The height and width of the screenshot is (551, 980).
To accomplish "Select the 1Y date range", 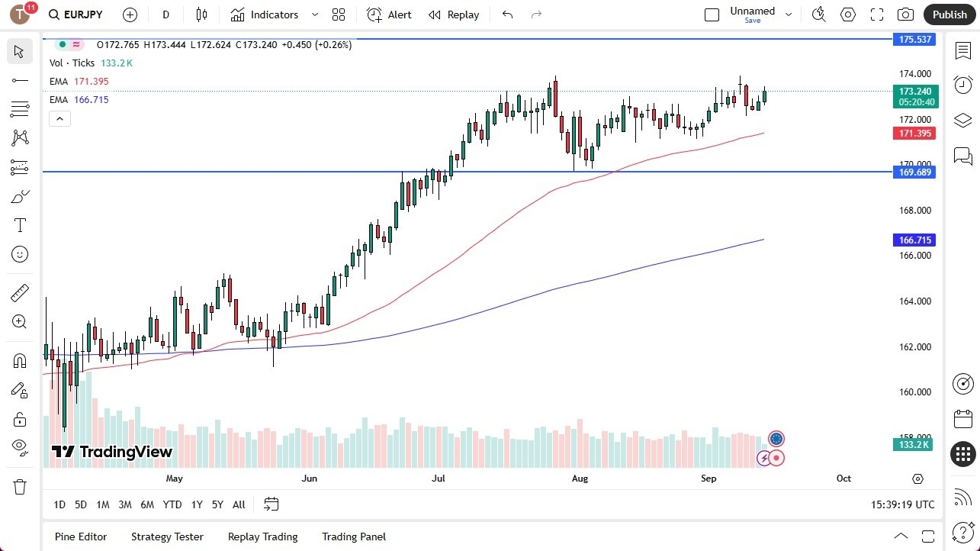I will tap(196, 504).
